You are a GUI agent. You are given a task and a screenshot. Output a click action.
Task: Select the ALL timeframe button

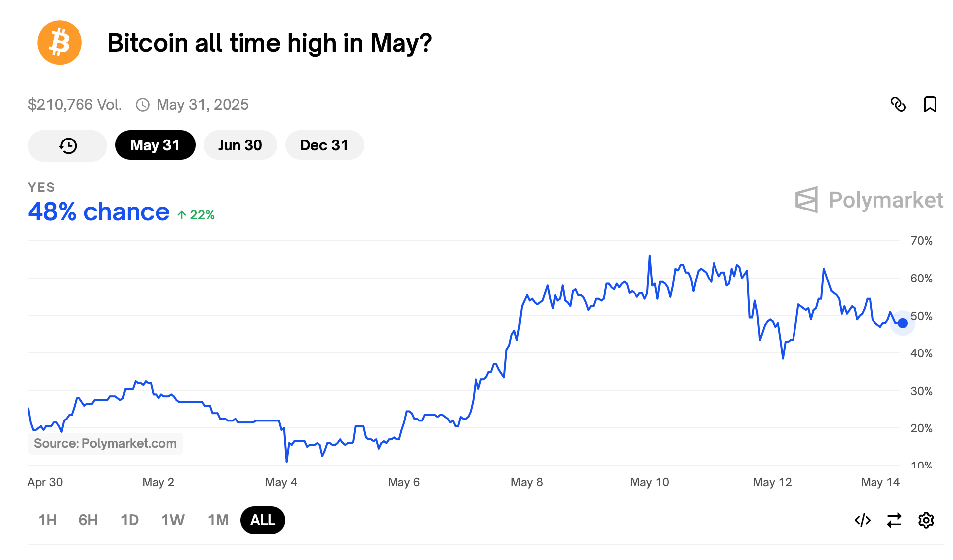tap(262, 520)
